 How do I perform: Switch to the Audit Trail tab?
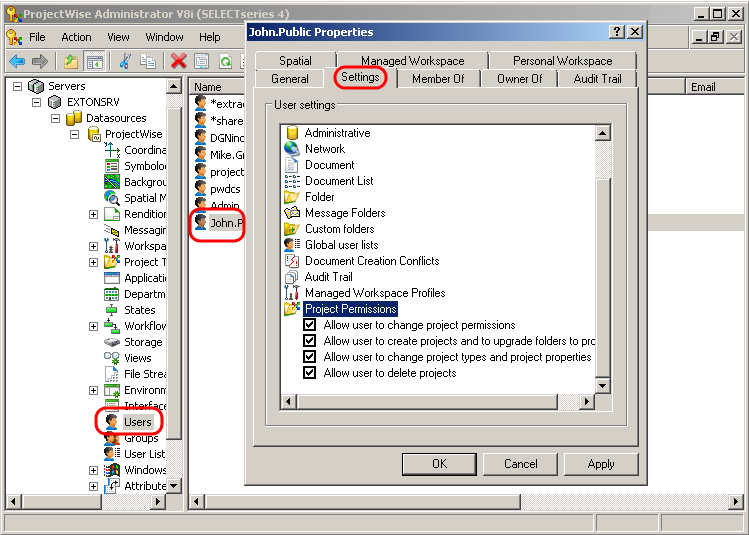597,79
